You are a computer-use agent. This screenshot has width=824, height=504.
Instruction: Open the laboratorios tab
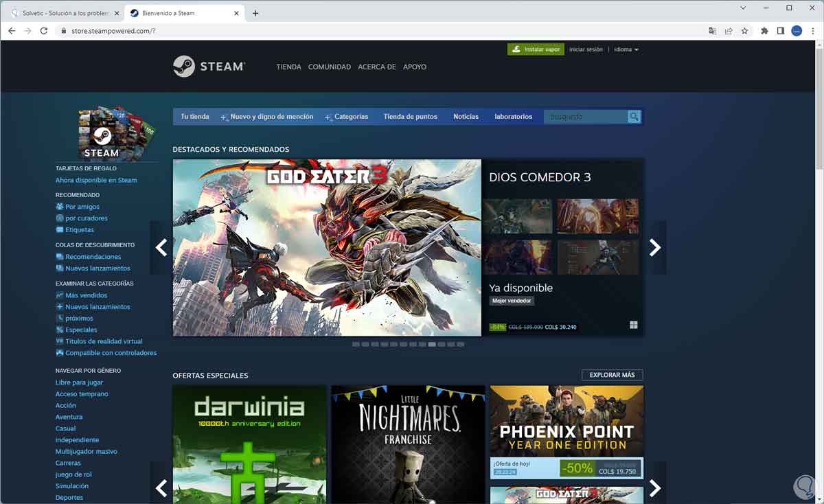point(514,117)
